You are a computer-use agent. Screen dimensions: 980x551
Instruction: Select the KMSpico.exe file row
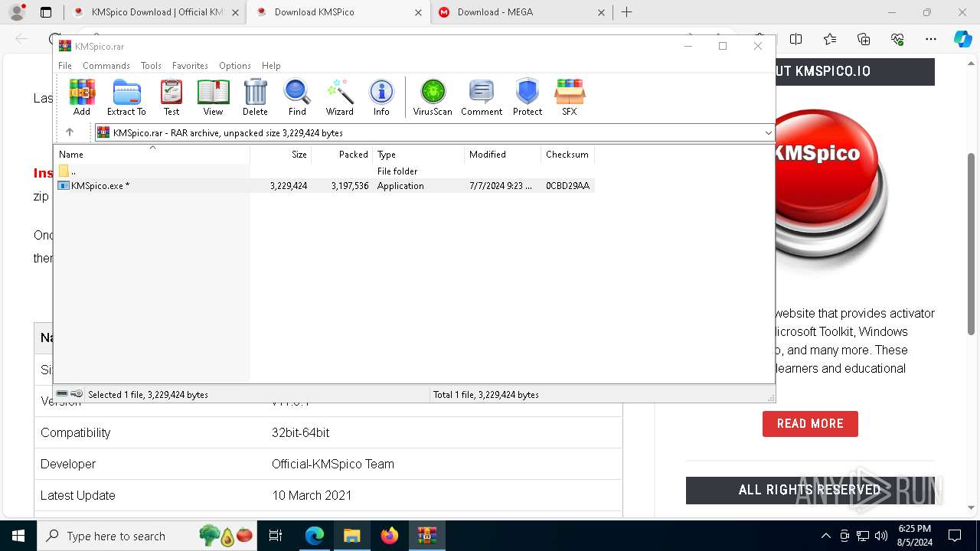click(325, 186)
